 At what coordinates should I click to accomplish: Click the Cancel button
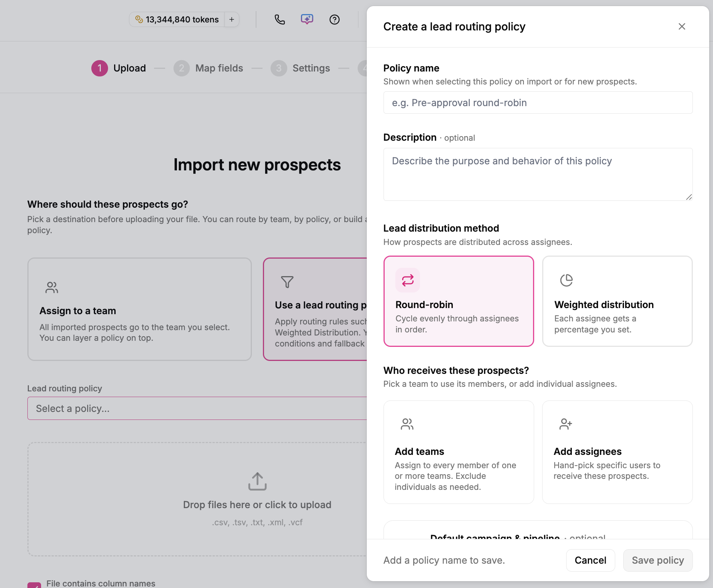(590, 560)
